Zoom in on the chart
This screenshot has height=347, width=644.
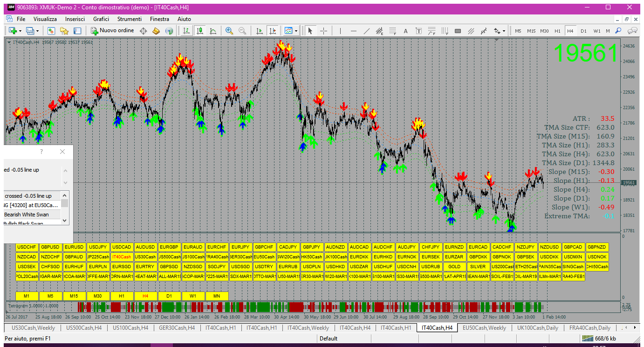(229, 31)
